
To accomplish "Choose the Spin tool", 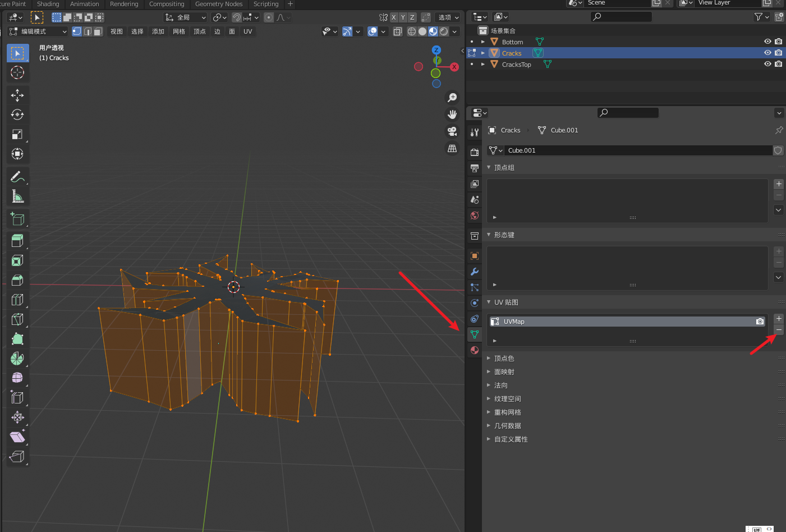I will tap(17, 359).
